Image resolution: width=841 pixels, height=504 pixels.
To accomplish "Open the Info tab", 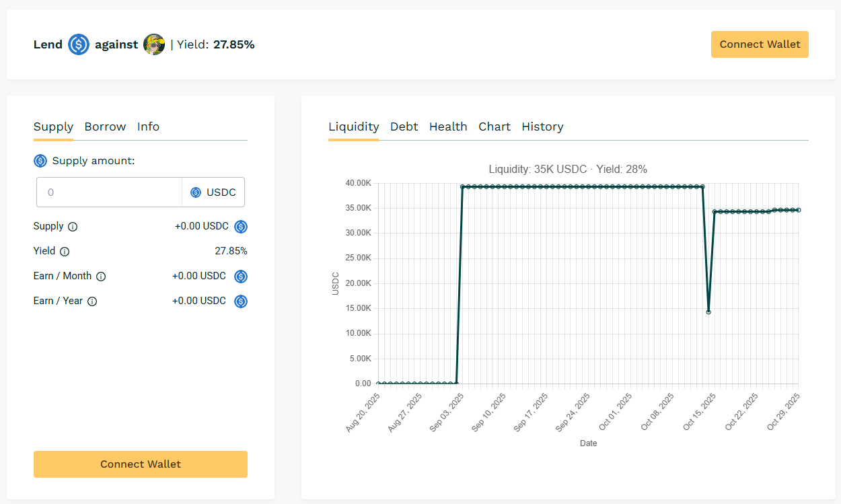I will [148, 127].
